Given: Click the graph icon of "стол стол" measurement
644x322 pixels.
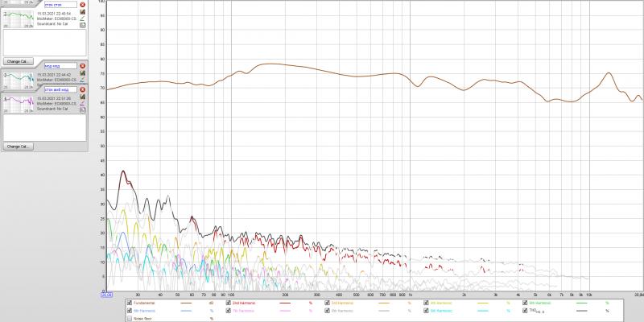Looking at the screenshot, I should (x=82, y=12).
